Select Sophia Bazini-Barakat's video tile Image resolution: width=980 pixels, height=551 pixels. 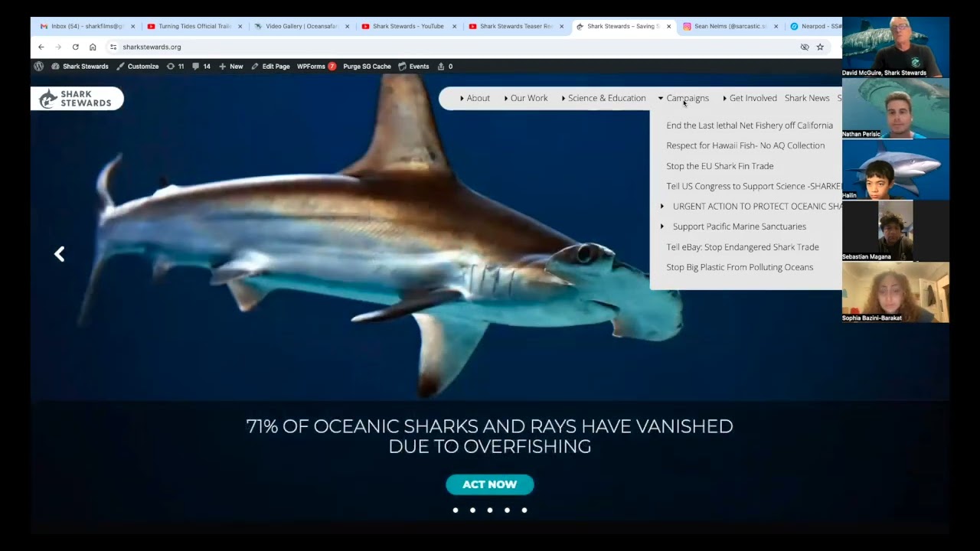click(x=896, y=292)
